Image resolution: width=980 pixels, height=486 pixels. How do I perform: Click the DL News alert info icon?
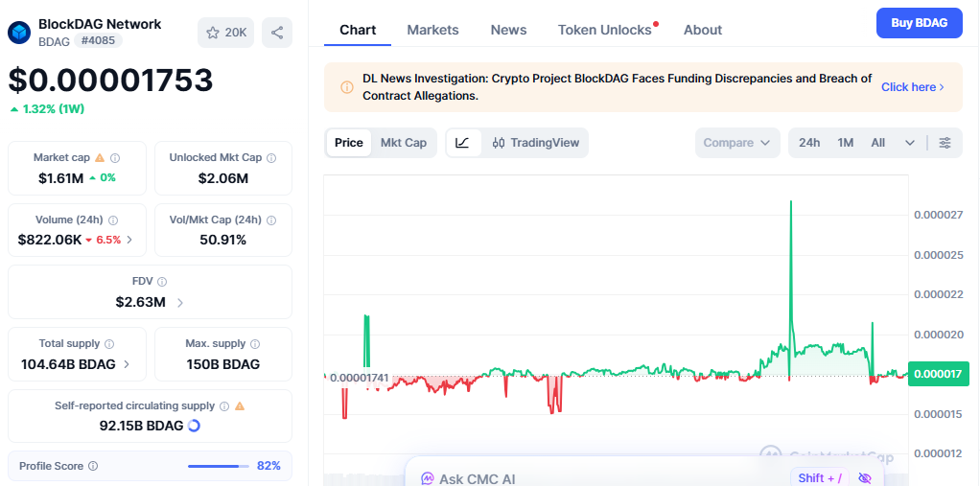347,87
